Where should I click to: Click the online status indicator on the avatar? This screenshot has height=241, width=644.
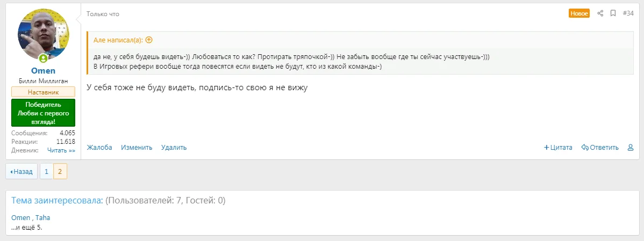pyautogui.click(x=42, y=58)
